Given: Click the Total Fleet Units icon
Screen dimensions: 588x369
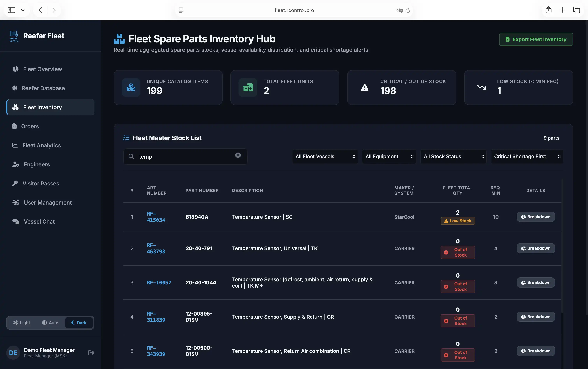Looking at the screenshot, I should 248,87.
